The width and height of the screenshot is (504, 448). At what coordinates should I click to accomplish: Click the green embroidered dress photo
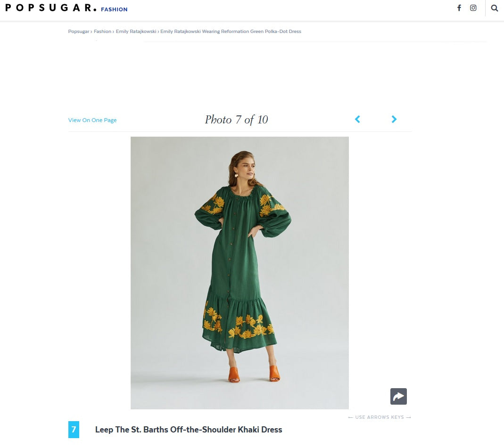click(x=240, y=273)
